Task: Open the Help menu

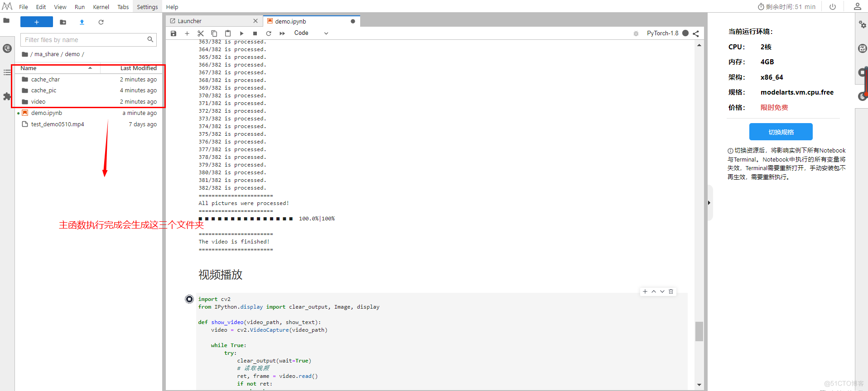Action: 172,7
